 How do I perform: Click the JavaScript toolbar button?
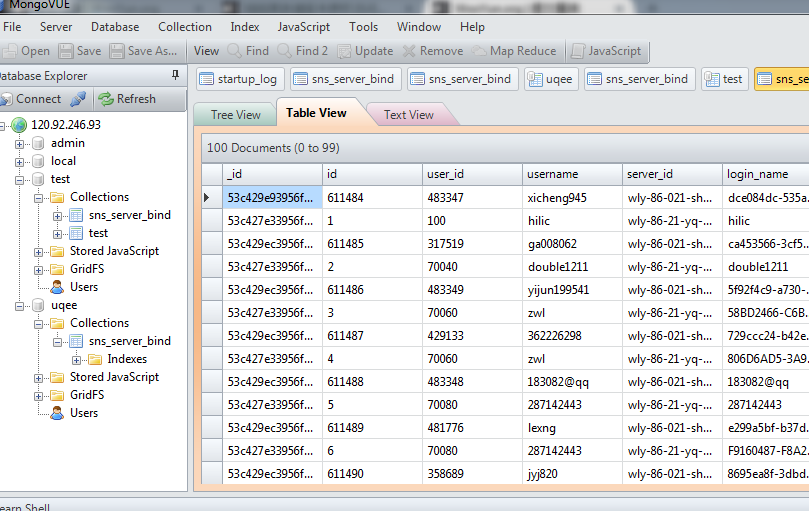pos(606,51)
